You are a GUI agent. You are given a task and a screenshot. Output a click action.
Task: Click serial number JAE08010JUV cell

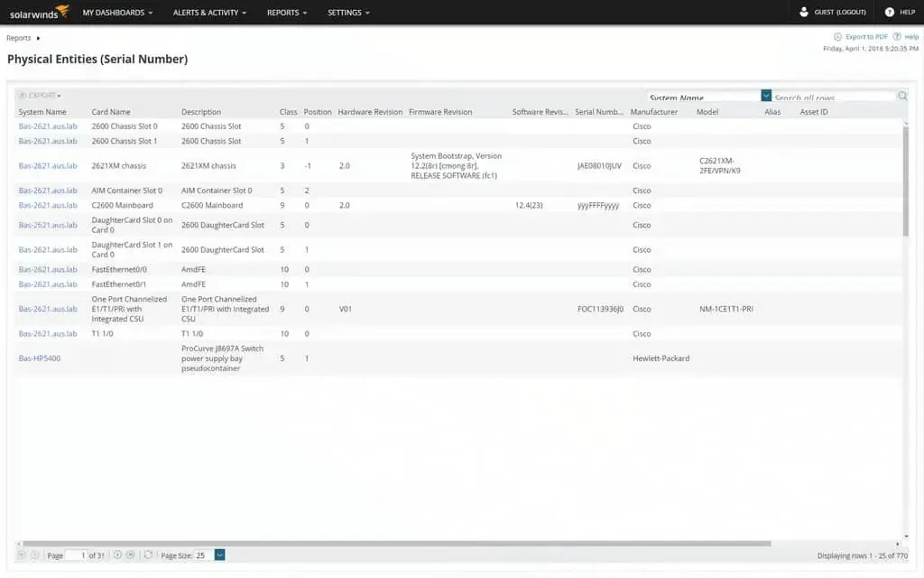coord(599,166)
